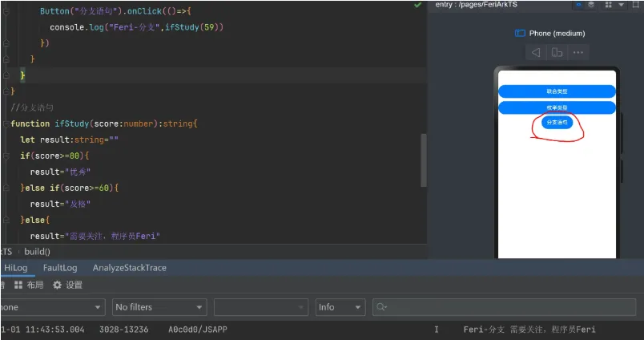Click log message Feri-分支 需要关注，程序员Feri
Viewport: 644px width, 340px height.
pyautogui.click(x=529, y=330)
